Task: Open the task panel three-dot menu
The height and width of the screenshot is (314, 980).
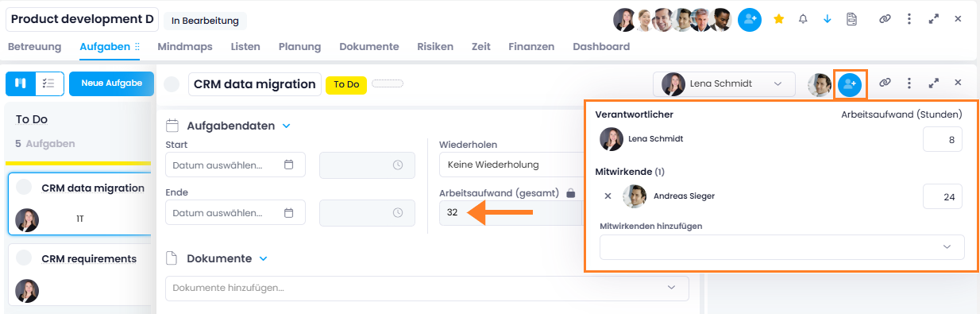Action: (x=909, y=83)
